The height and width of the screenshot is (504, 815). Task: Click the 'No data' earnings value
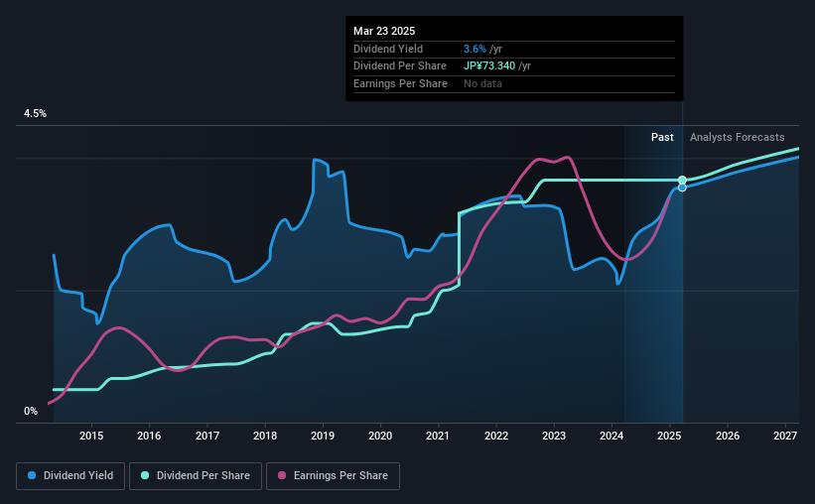482,83
